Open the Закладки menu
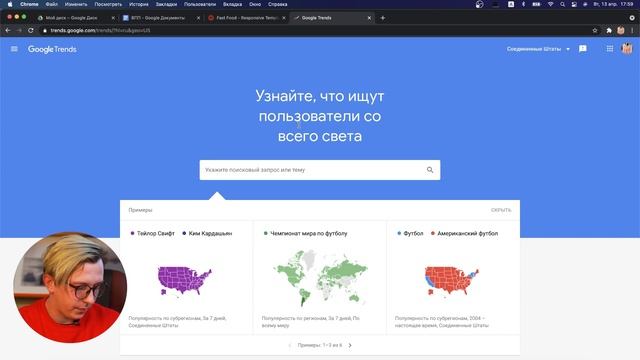 pyautogui.click(x=166, y=4)
